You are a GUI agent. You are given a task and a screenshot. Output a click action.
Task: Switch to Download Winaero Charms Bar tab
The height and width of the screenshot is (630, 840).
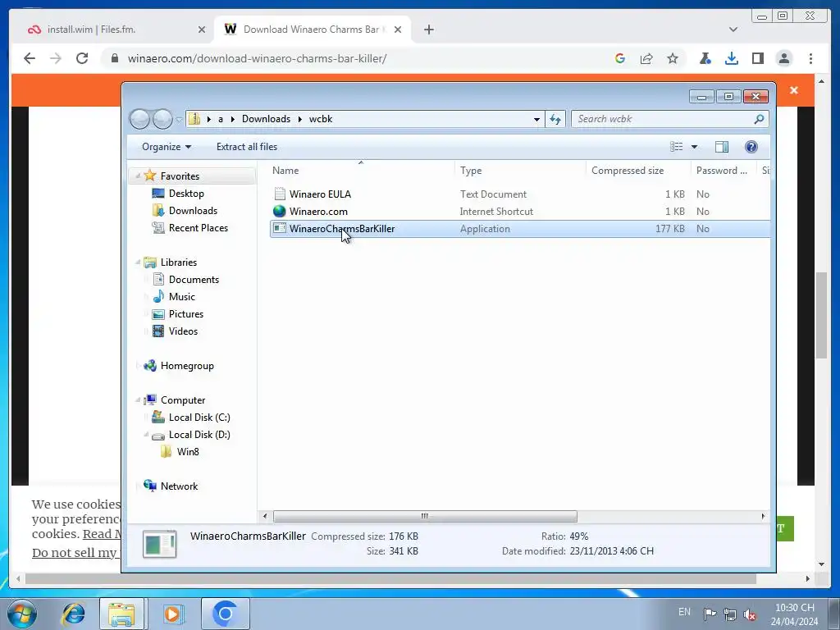(311, 30)
